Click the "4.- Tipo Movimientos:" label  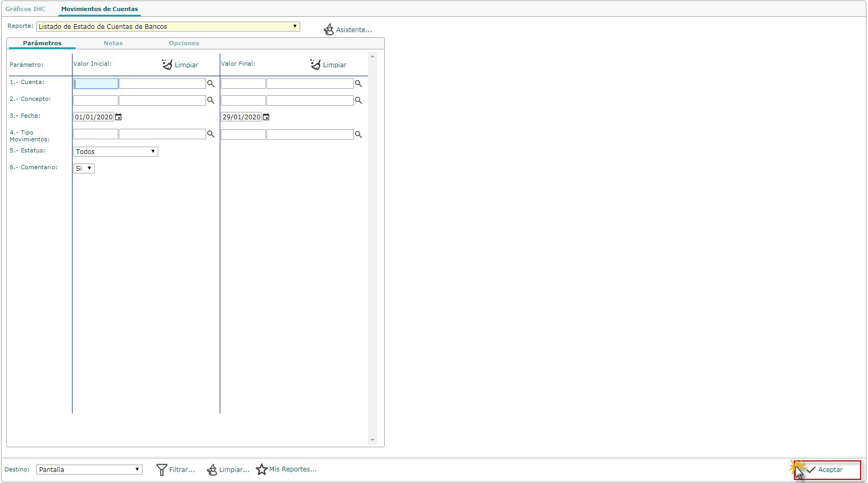click(29, 136)
